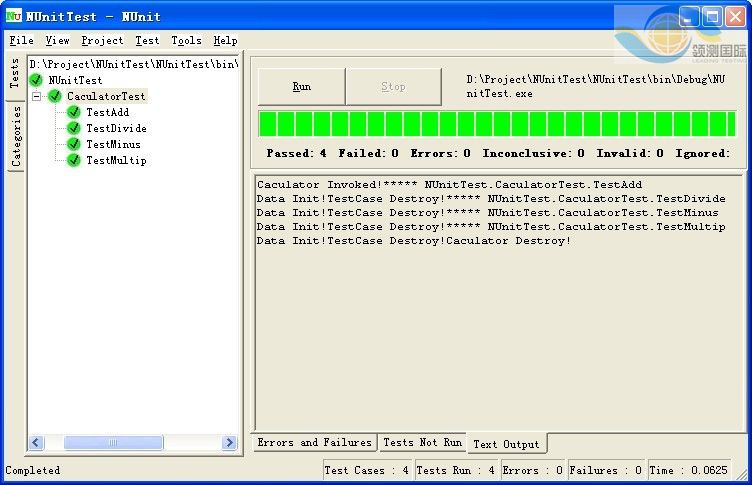Click the 'Invalid: 0' summary text
The width and height of the screenshot is (752, 485).
pos(630,153)
